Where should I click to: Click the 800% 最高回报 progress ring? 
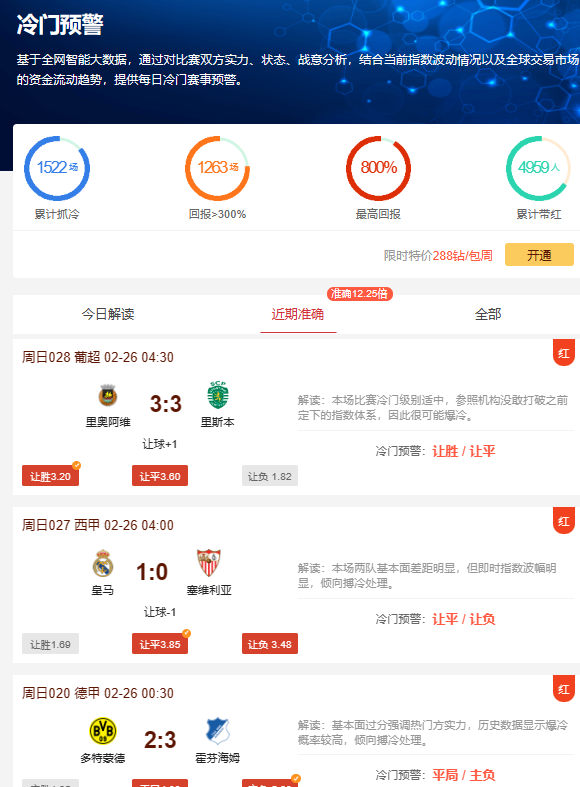[378, 168]
